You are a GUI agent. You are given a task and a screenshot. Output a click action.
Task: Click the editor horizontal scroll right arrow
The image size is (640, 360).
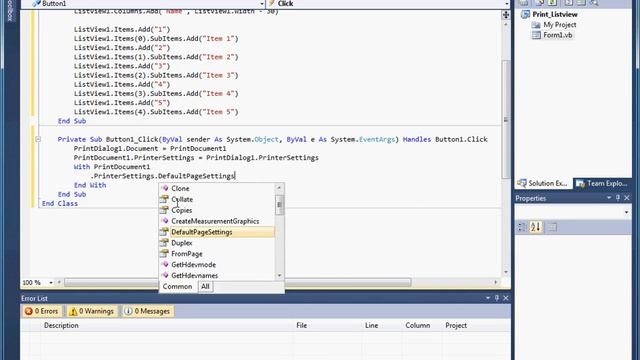[496, 282]
